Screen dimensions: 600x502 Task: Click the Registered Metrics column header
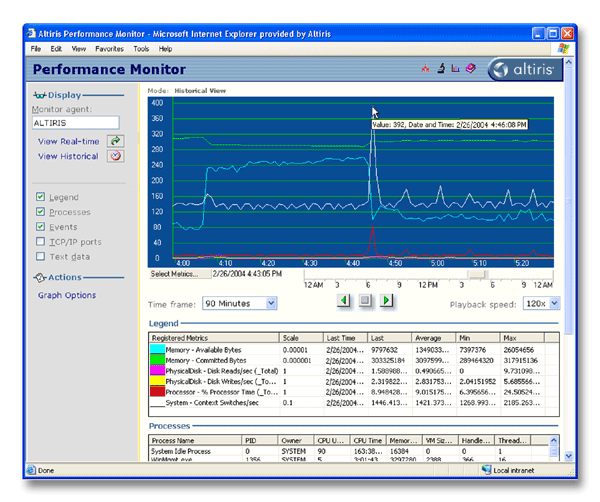pyautogui.click(x=214, y=338)
